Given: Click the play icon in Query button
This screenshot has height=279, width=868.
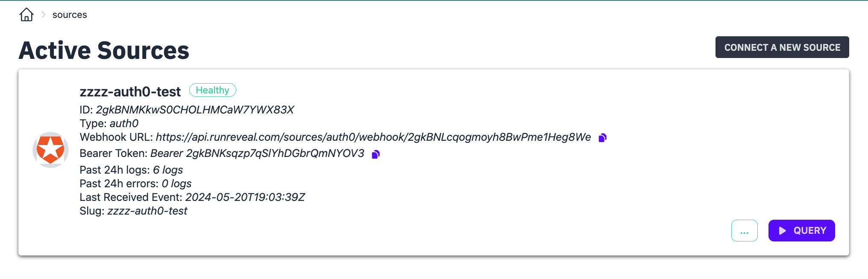Looking at the screenshot, I should [x=782, y=231].
